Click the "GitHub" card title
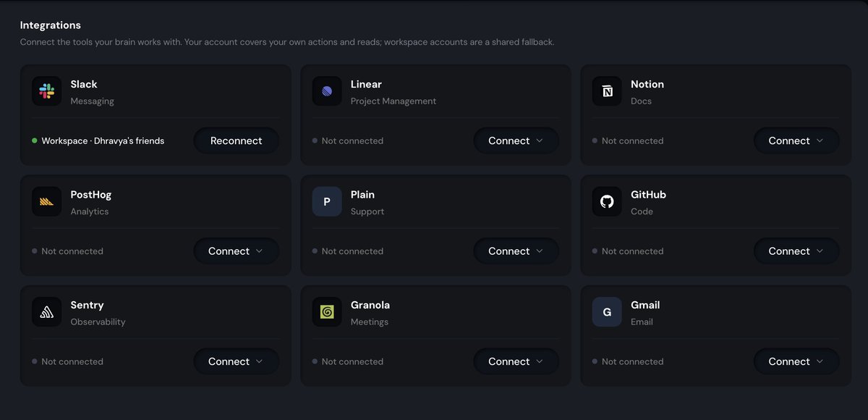Image resolution: width=868 pixels, height=420 pixels. click(x=648, y=195)
